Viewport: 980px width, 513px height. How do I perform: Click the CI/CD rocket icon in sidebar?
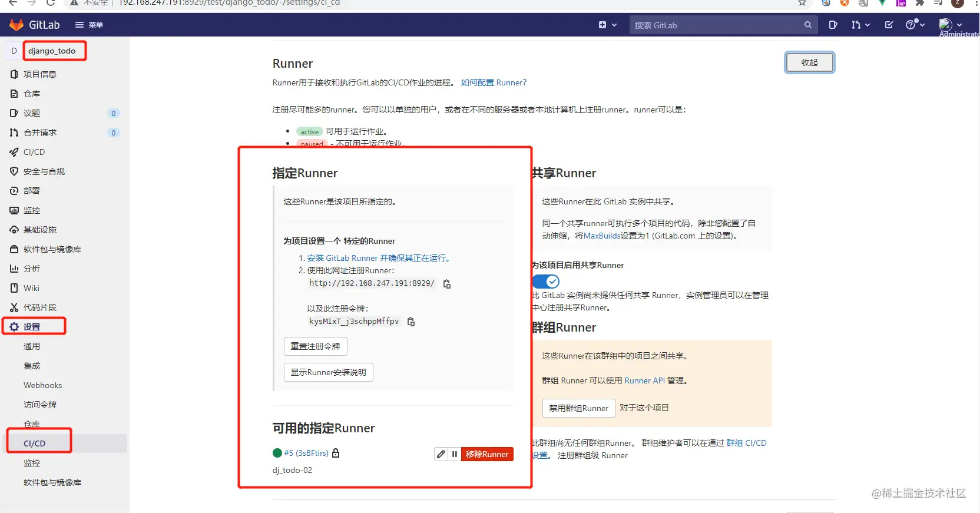pyautogui.click(x=14, y=152)
